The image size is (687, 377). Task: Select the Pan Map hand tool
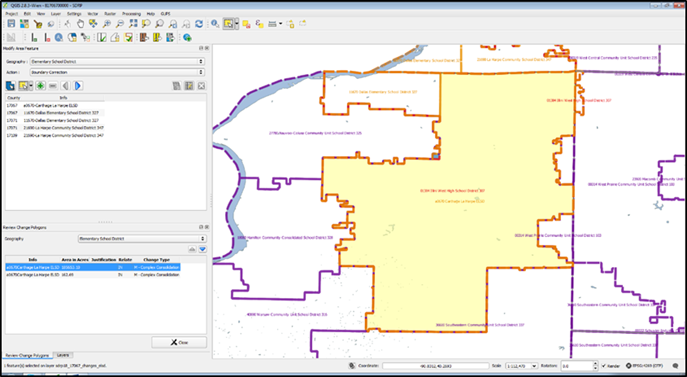(80, 24)
